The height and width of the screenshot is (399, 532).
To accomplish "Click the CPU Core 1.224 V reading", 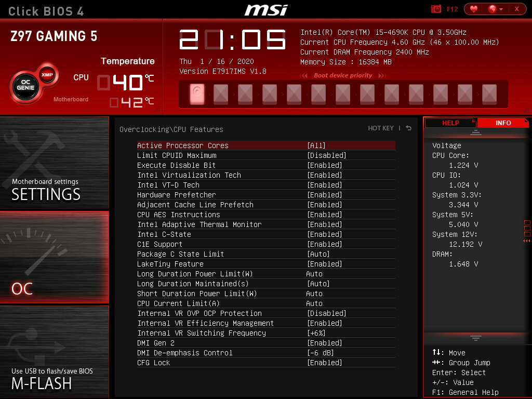I will pos(463,165).
